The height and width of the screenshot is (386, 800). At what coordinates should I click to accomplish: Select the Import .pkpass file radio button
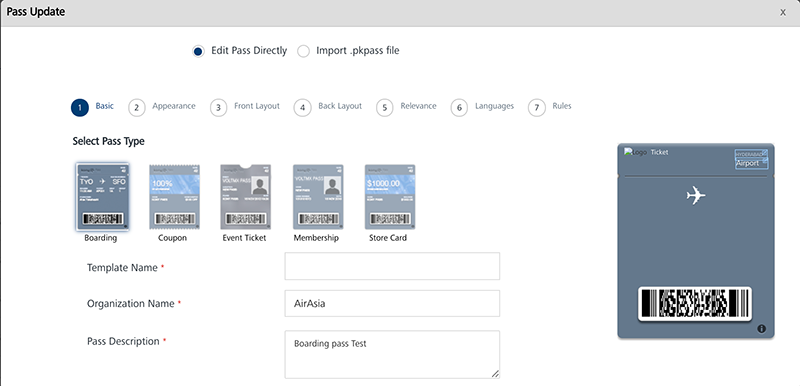coord(303,52)
